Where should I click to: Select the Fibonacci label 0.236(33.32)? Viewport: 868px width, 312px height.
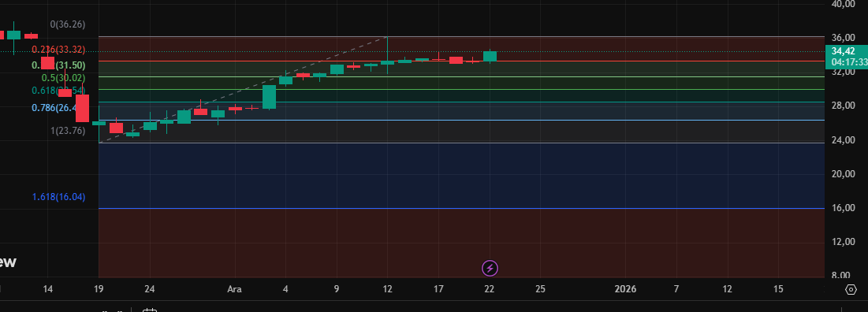[x=58, y=50]
